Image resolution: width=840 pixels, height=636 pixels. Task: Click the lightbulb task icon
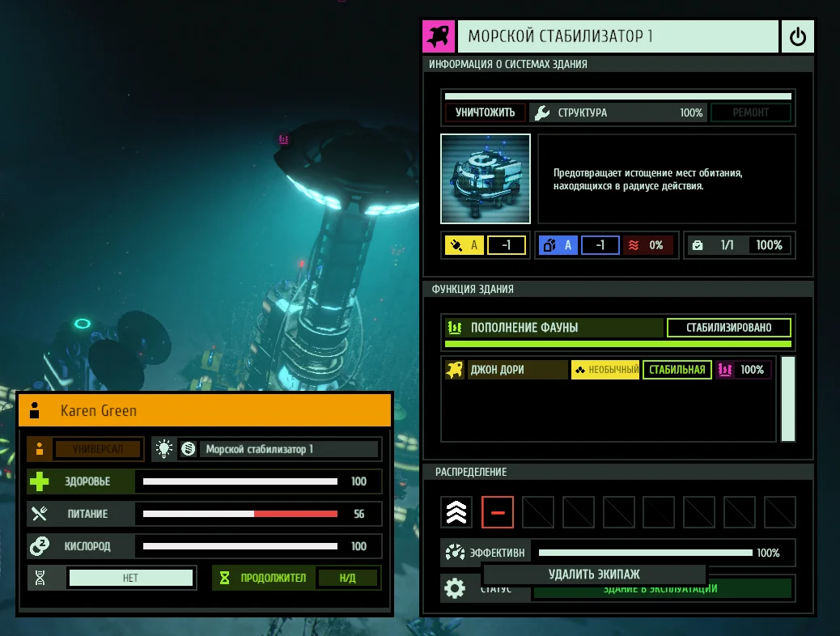coord(163,449)
